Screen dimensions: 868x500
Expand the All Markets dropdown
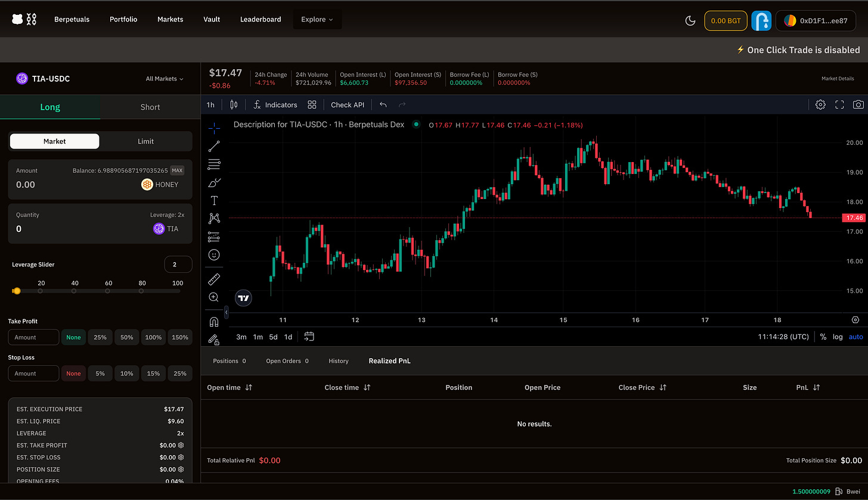point(165,79)
